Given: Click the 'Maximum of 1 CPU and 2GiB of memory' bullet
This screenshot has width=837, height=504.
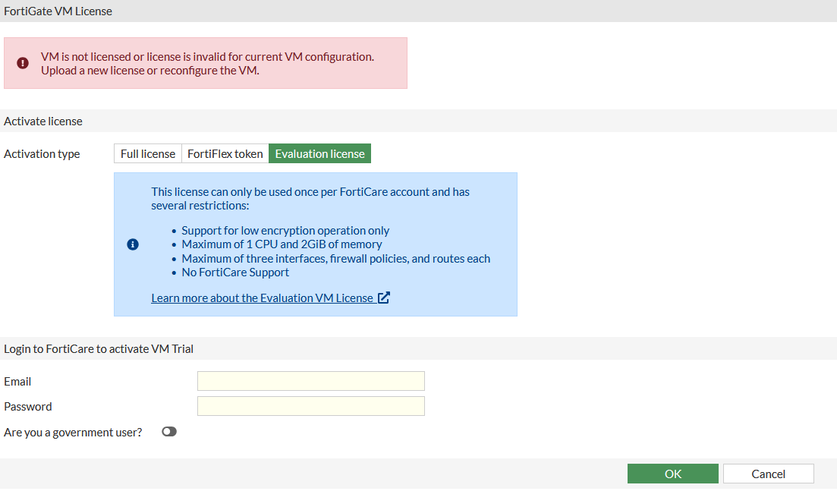Looking at the screenshot, I should tap(282, 245).
